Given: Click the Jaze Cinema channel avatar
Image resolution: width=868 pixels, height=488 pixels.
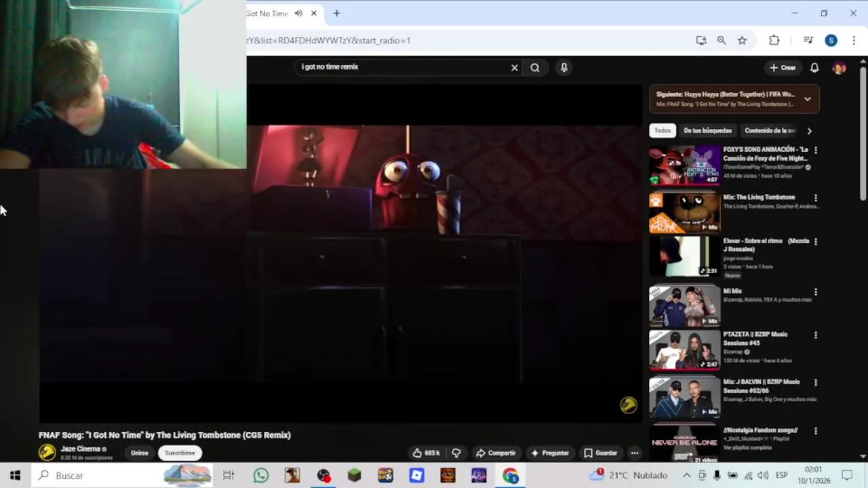Looking at the screenshot, I should [47, 452].
